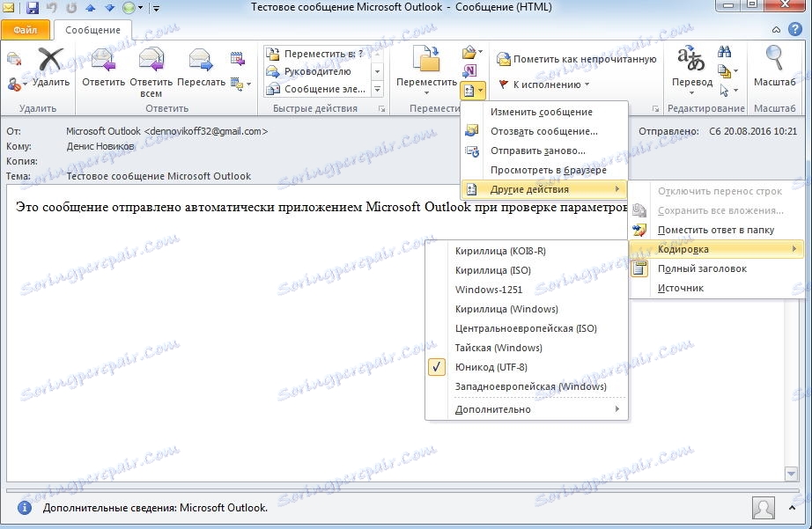Click the Forward (Переслать) icon

[x=201, y=60]
